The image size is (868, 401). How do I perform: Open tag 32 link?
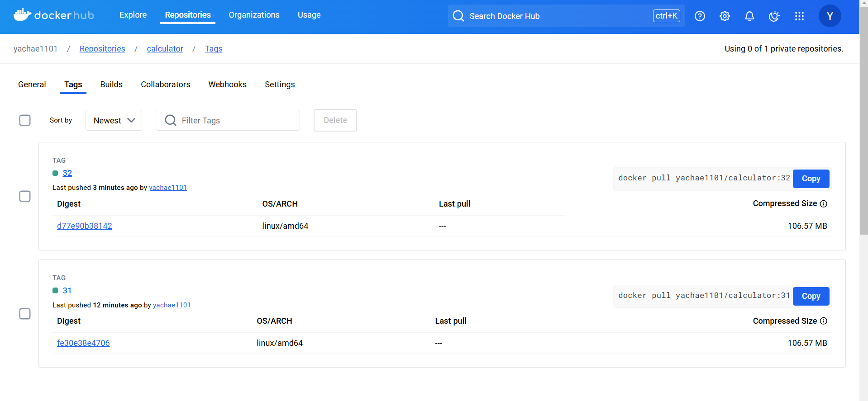point(67,173)
